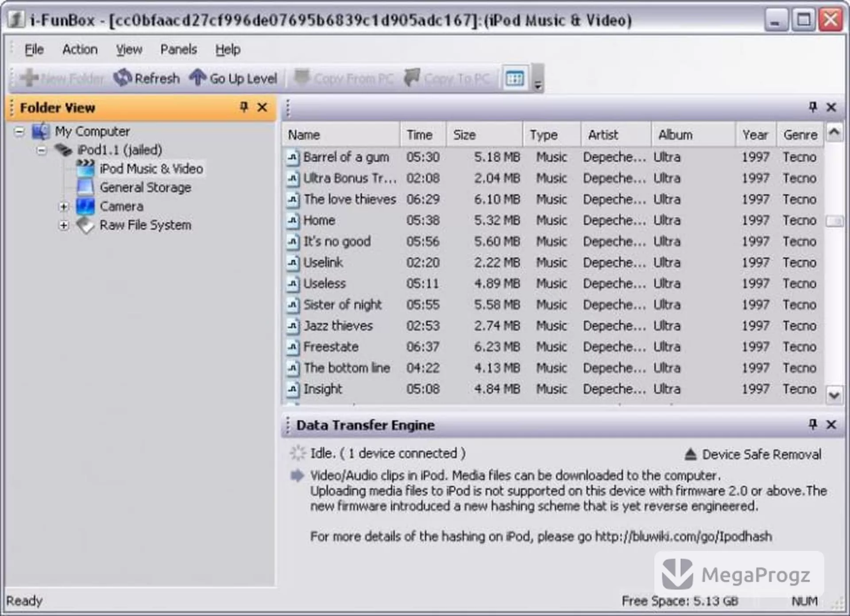Select the track named Barrel of a gum
Viewport: 850px width, 616px height.
[x=346, y=157]
